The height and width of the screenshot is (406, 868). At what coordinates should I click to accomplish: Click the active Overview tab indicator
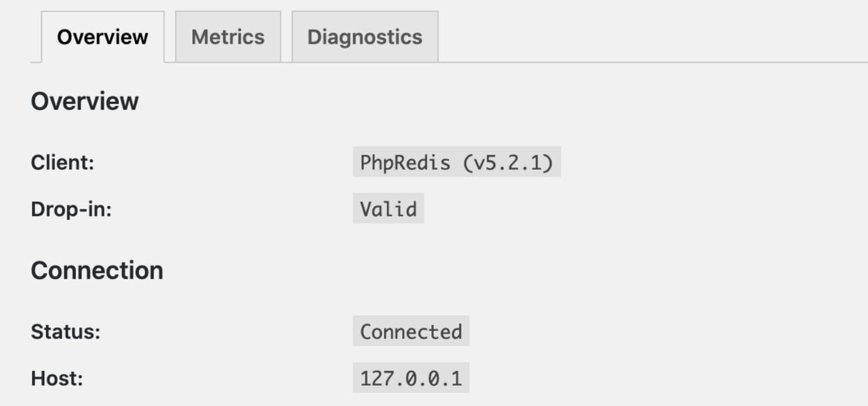pos(101,36)
